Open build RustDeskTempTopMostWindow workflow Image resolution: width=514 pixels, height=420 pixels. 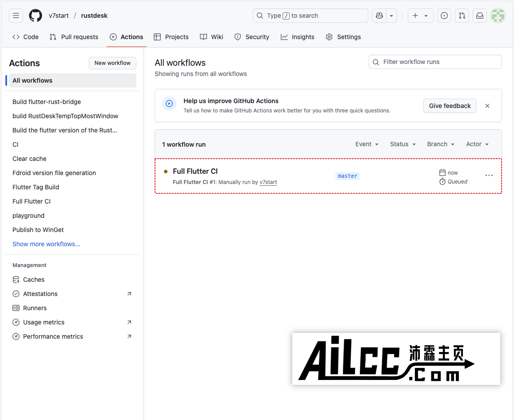(x=65, y=116)
